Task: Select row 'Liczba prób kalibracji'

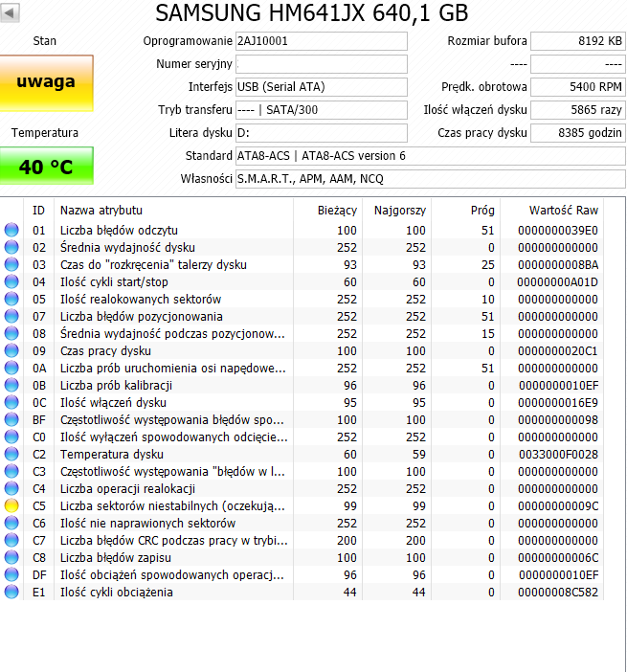Action: (x=302, y=385)
